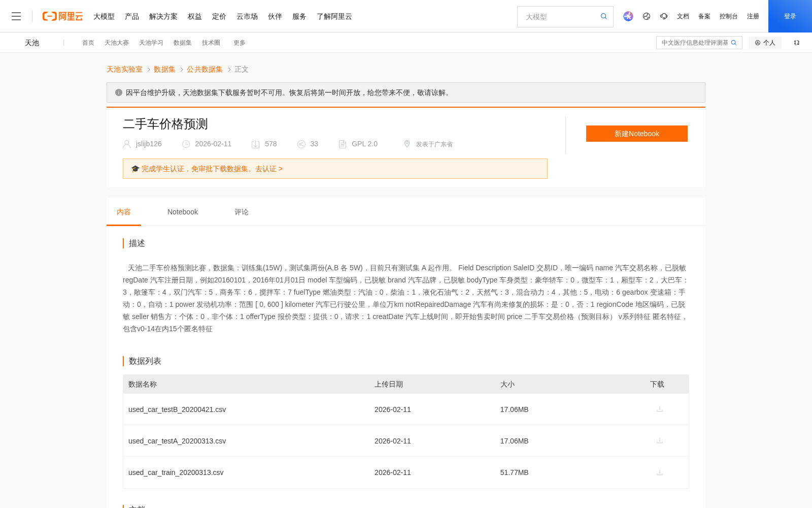This screenshot has width=812, height=508.
Task: Open 云市场 menu
Action: click(247, 16)
